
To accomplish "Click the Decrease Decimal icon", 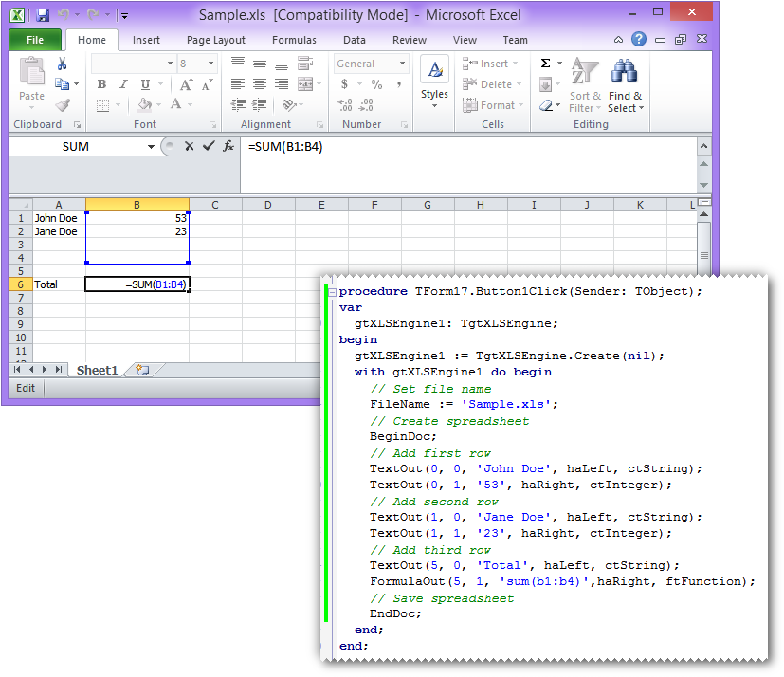I will (x=366, y=104).
